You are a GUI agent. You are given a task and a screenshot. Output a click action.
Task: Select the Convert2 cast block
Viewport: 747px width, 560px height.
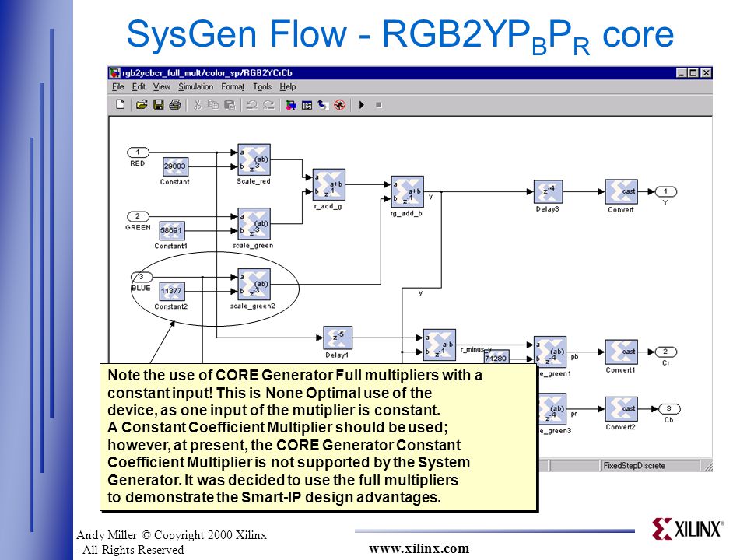(621, 409)
